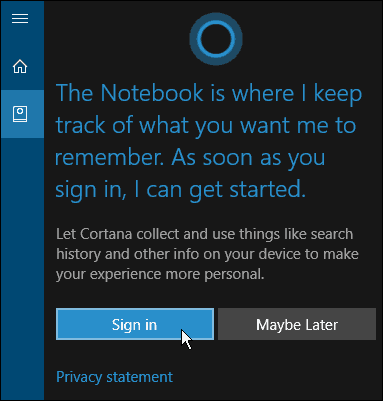The image size is (383, 401).
Task: Open the hamburger menu in Cortana sidebar
Action: pos(20,18)
